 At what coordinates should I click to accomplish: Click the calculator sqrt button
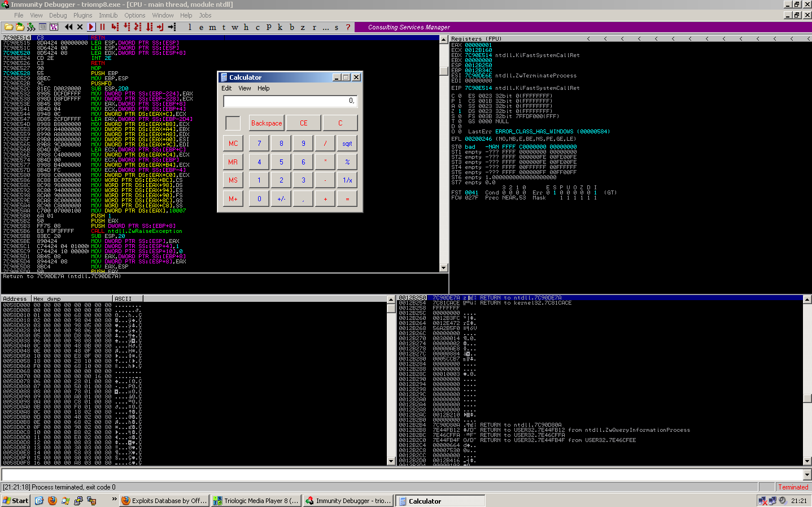pos(347,144)
